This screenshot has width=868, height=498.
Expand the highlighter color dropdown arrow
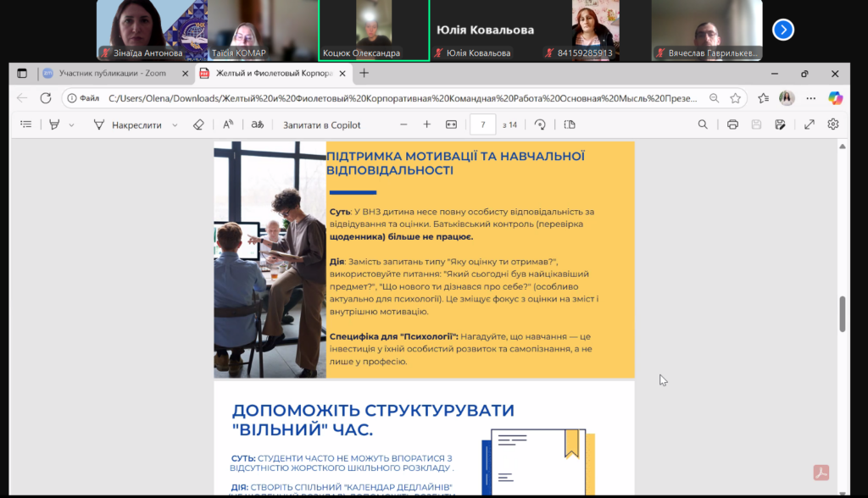(x=72, y=125)
